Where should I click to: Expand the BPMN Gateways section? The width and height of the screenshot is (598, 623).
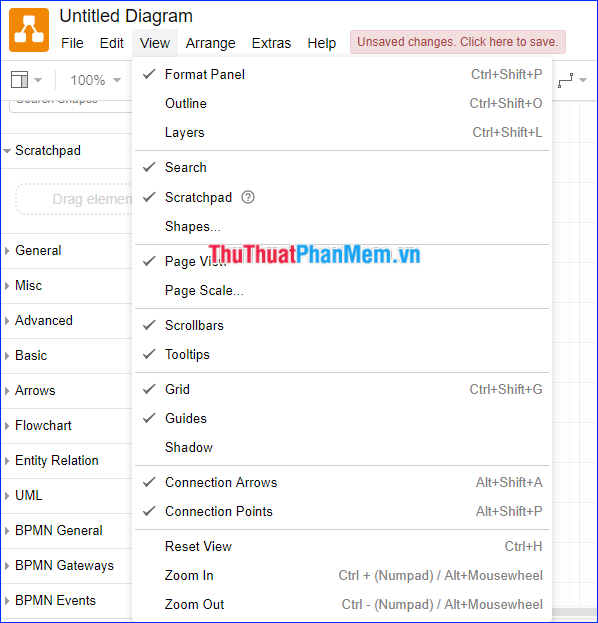pyautogui.click(x=67, y=565)
